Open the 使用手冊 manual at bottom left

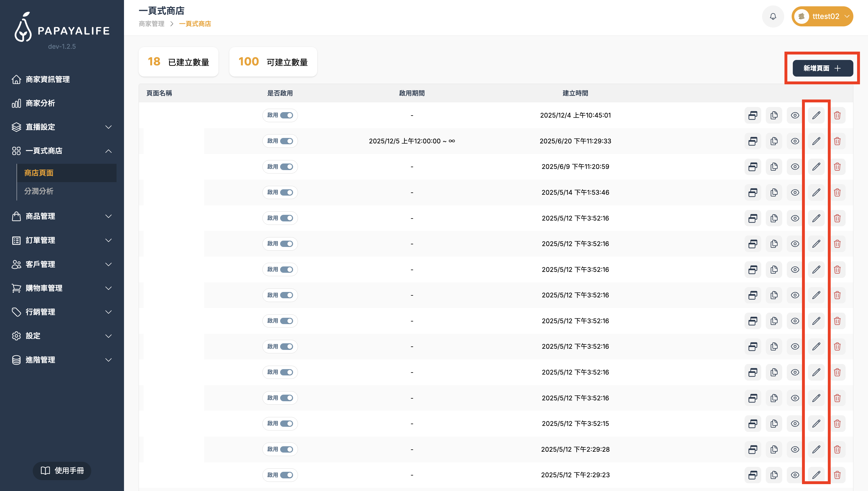(x=62, y=471)
